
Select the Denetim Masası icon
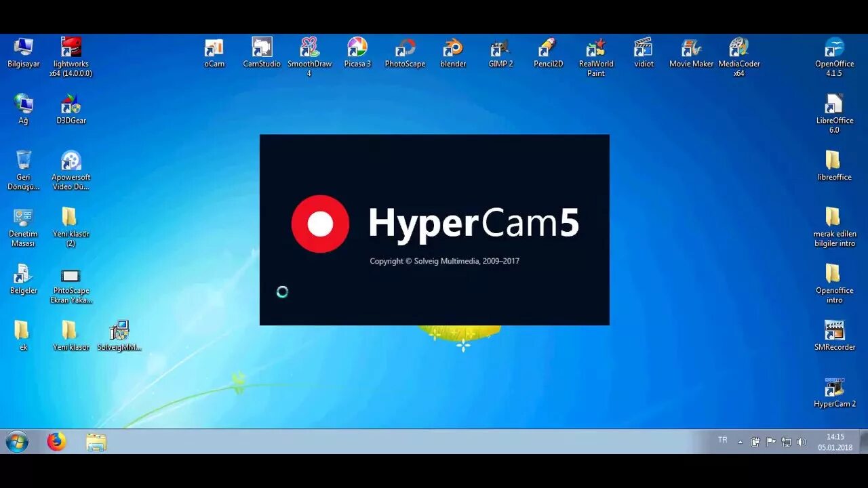pyautogui.click(x=24, y=228)
